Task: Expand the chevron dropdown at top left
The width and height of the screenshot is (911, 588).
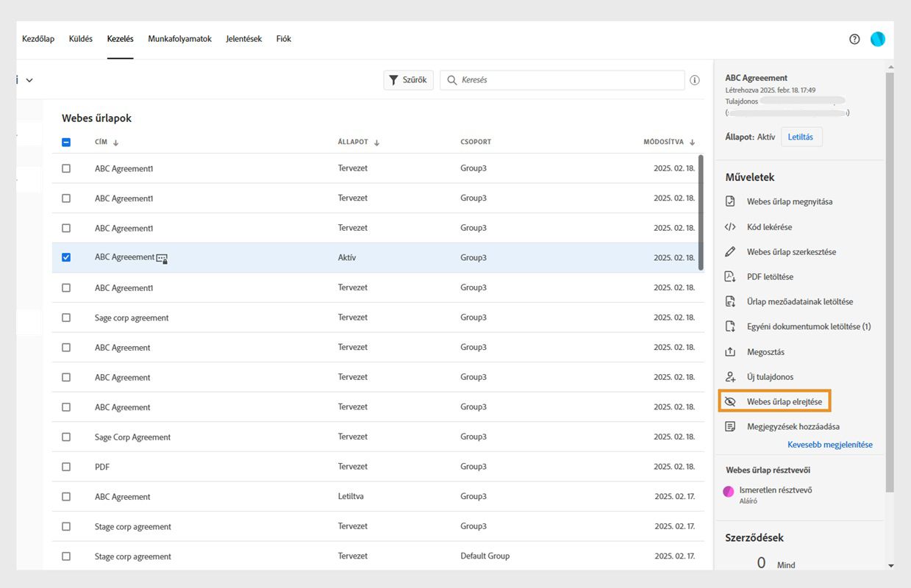Action: [29, 80]
